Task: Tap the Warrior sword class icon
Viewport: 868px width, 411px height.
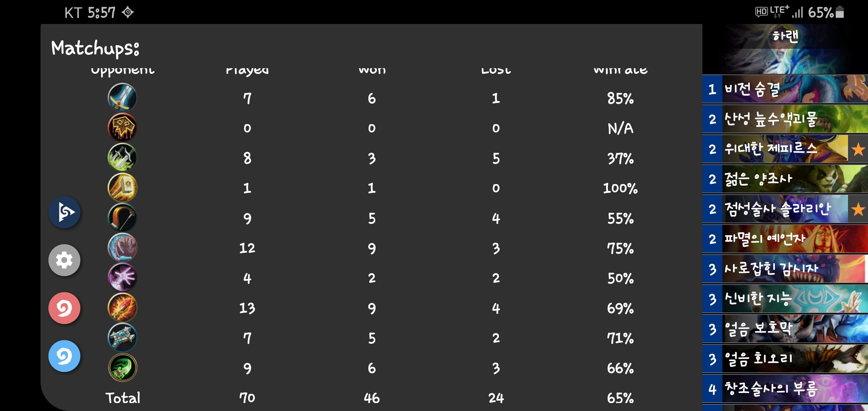Action: pyautogui.click(x=122, y=97)
